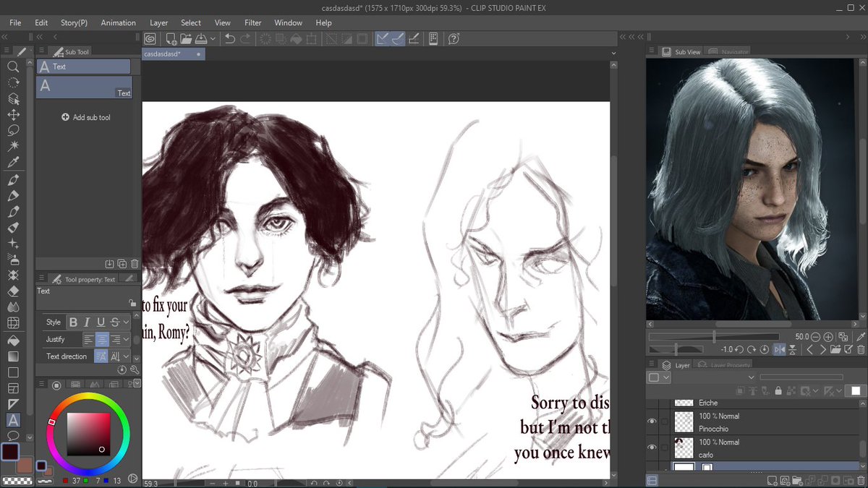
Task: Toggle Bold text style
Action: [72, 322]
